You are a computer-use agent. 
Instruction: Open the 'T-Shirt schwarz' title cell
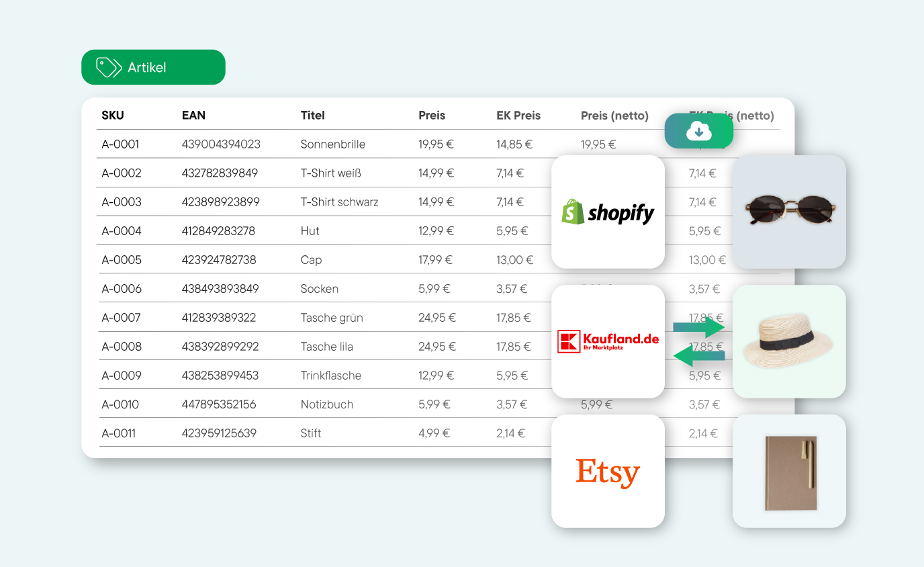(x=340, y=202)
